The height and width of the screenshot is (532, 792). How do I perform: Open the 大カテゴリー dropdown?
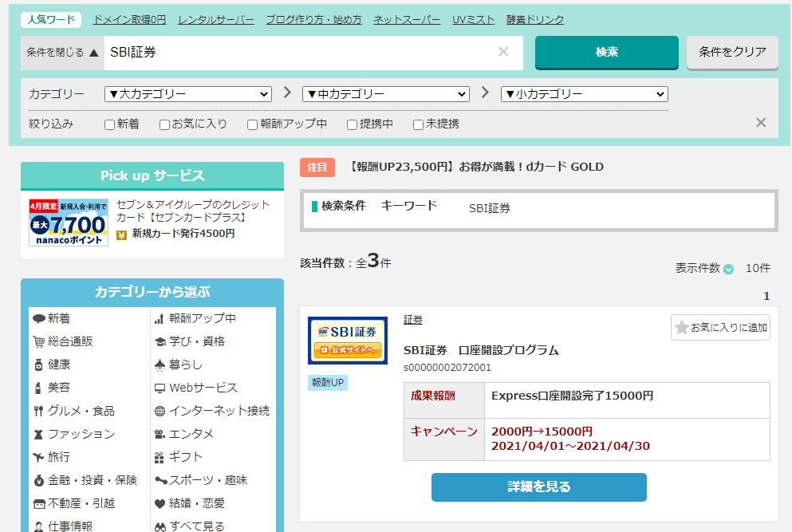(x=188, y=94)
